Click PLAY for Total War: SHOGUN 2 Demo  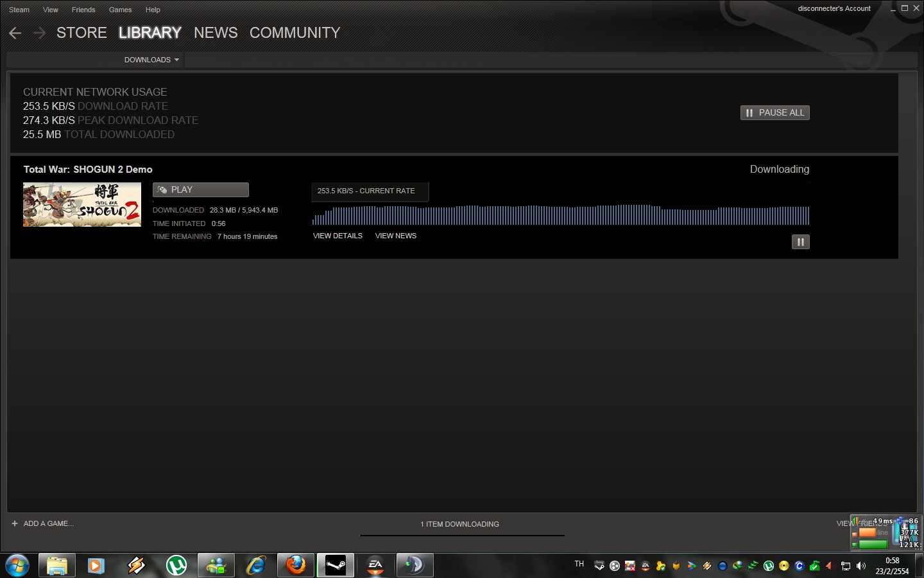(x=201, y=189)
